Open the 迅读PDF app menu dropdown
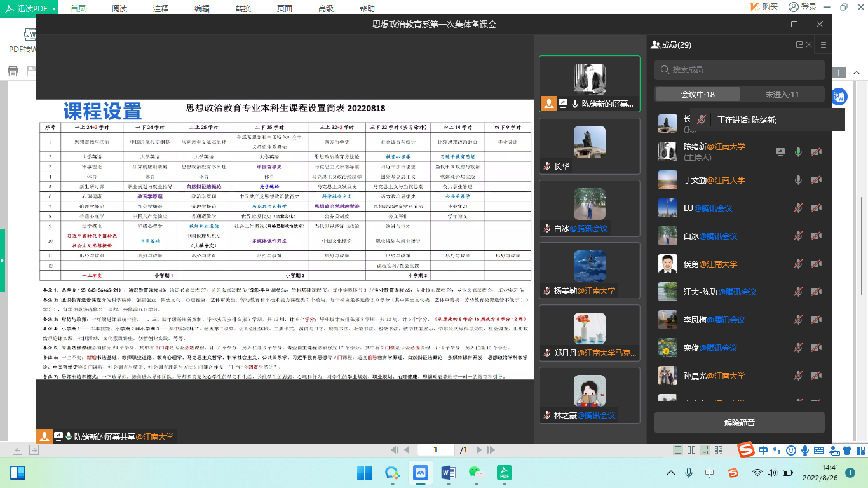The image size is (868, 488). point(53,8)
